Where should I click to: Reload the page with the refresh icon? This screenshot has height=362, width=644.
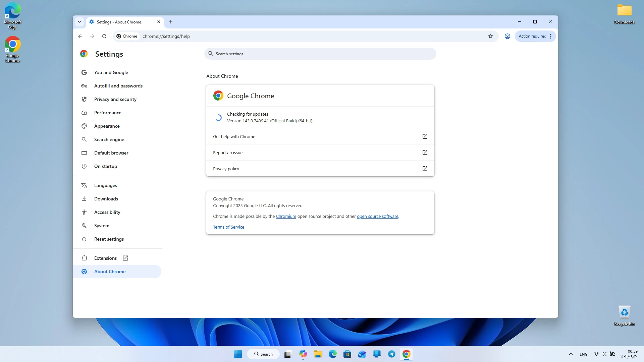coord(104,36)
